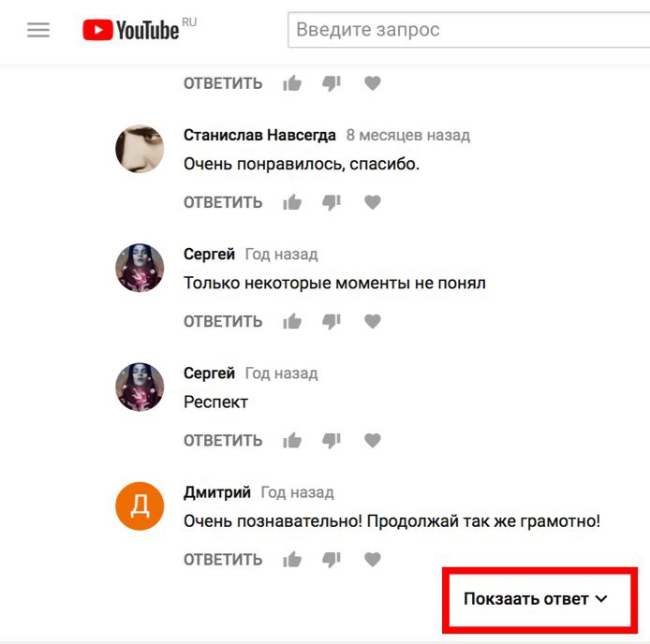Open Станислав Навсегда's channel name link

(259, 135)
